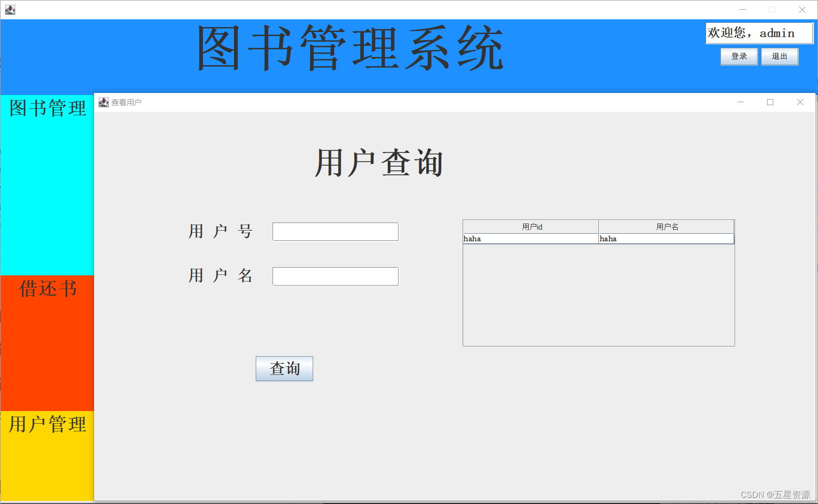Viewport: 818px width, 504px height.
Task: Open the 用户管理 sidebar panel
Action: [x=47, y=456]
